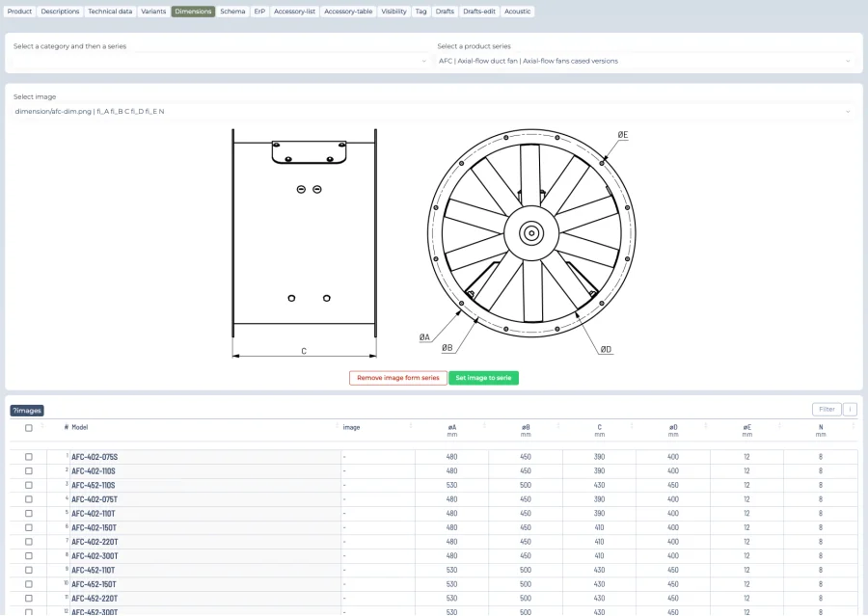Click the info 'i' button beside Filter

click(x=850, y=410)
